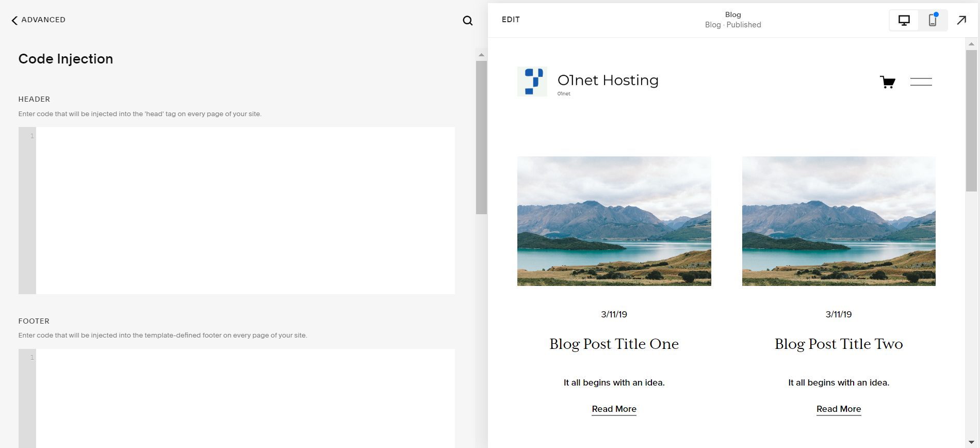Screen dimensions: 980x448
Task: Click the Code Injection panel scrollbar thumb
Action: (x=481, y=137)
